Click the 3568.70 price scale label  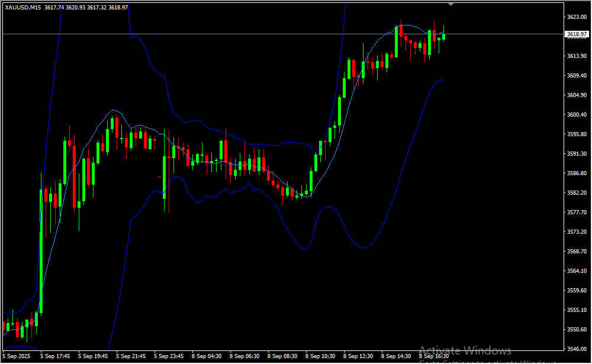(x=576, y=252)
